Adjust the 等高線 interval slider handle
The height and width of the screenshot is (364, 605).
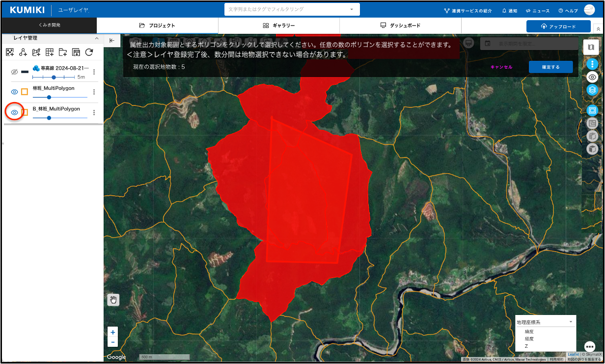(x=54, y=78)
